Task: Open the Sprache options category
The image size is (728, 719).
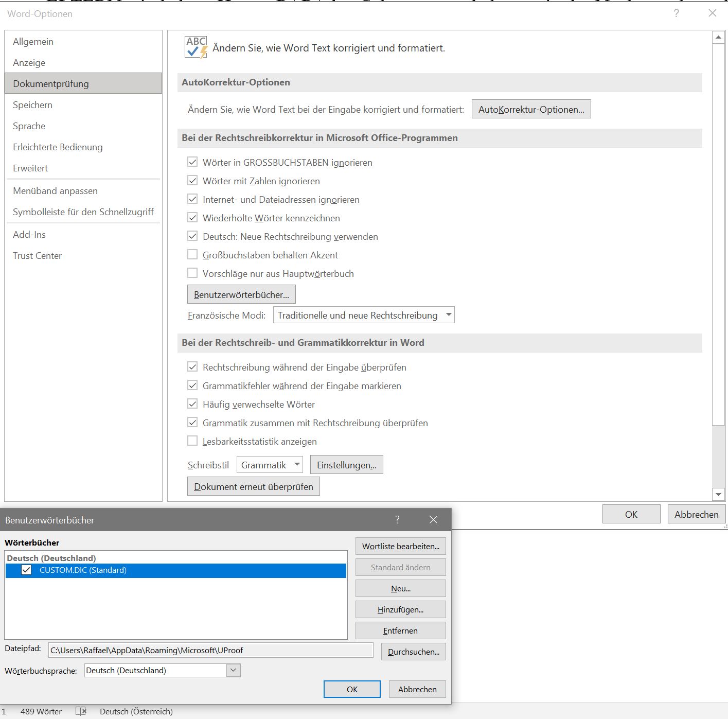Action: coord(83,126)
